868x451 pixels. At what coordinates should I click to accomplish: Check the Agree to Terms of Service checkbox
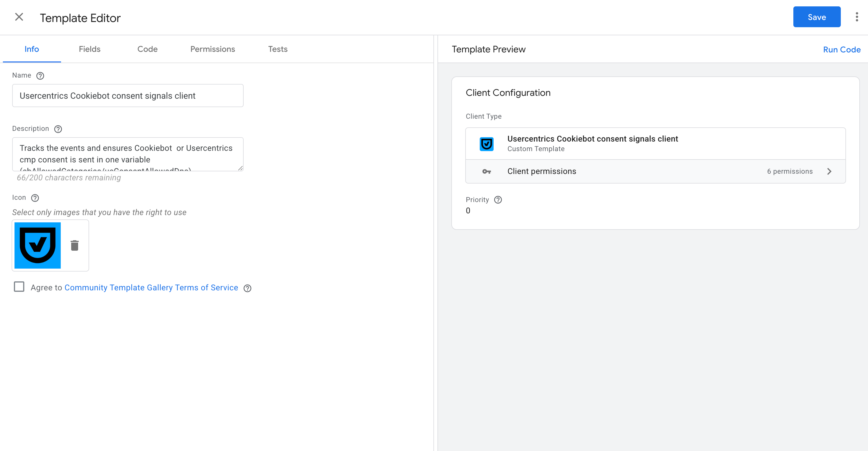19,287
